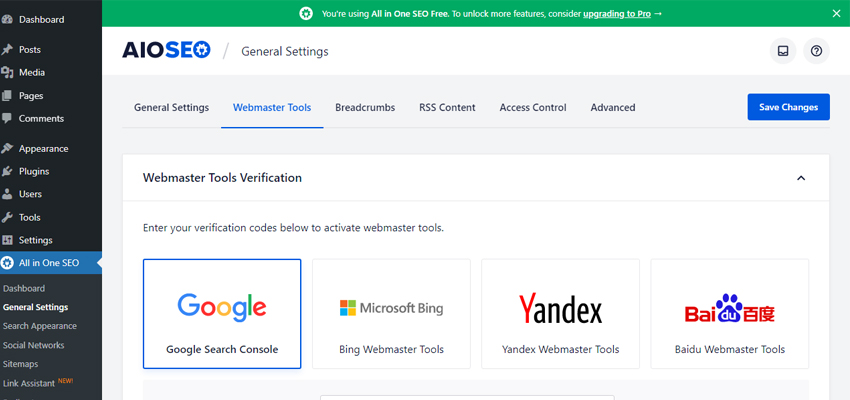Click the notifications inbox icon in header
The image size is (850, 400).
pyautogui.click(x=783, y=51)
